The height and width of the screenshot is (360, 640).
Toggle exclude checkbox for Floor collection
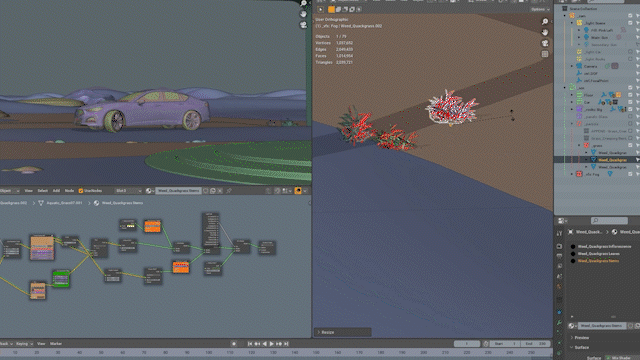click(630, 95)
